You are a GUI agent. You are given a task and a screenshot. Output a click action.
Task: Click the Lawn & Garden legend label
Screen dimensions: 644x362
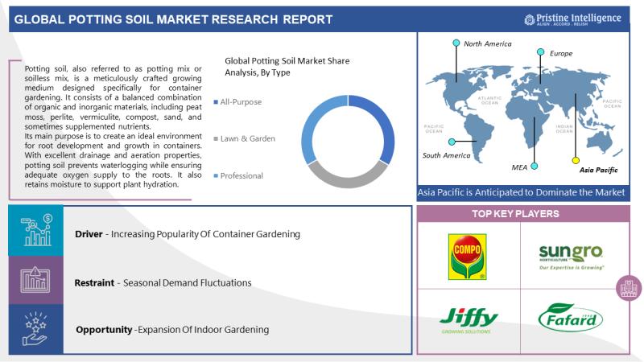click(x=248, y=138)
